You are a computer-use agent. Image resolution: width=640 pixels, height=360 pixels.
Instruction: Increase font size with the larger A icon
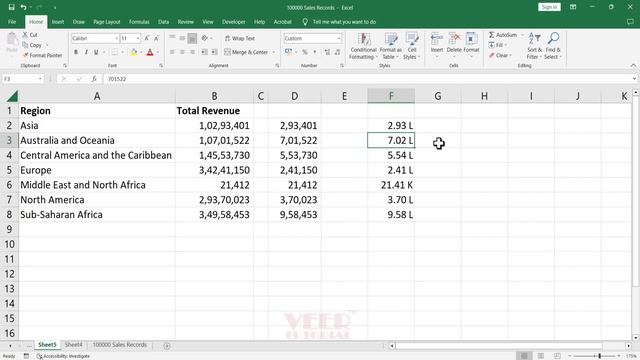tap(147, 38)
